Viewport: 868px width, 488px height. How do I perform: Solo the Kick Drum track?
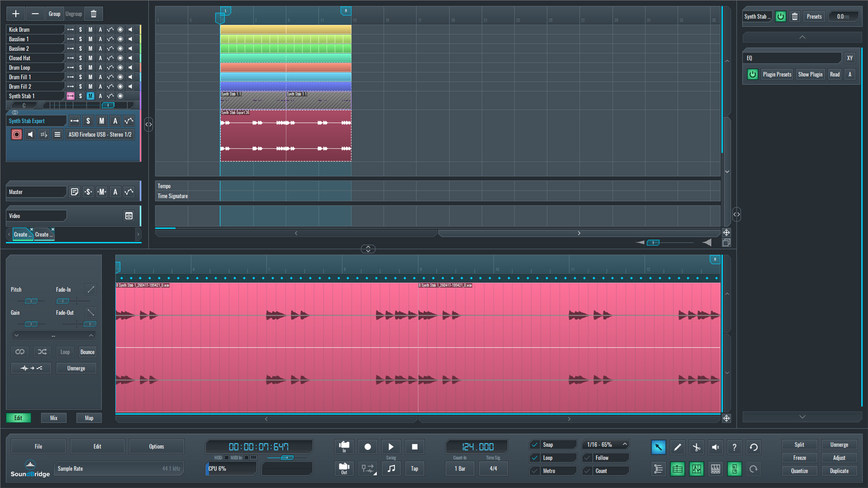pos(80,30)
